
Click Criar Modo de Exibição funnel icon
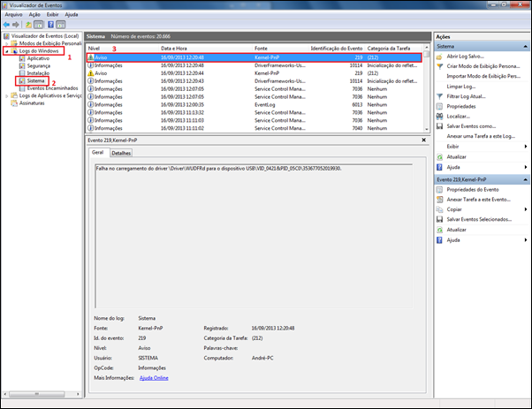439,66
